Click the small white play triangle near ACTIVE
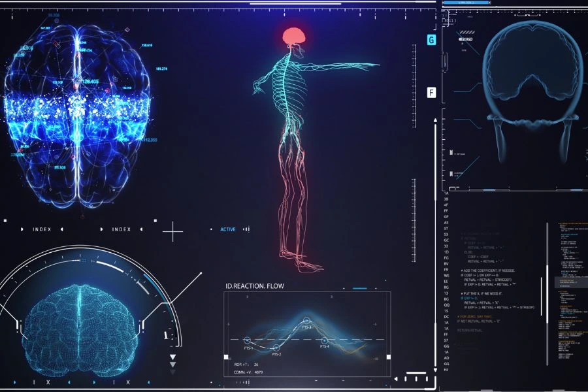Viewport: 588px width, 392px height. [x=247, y=229]
